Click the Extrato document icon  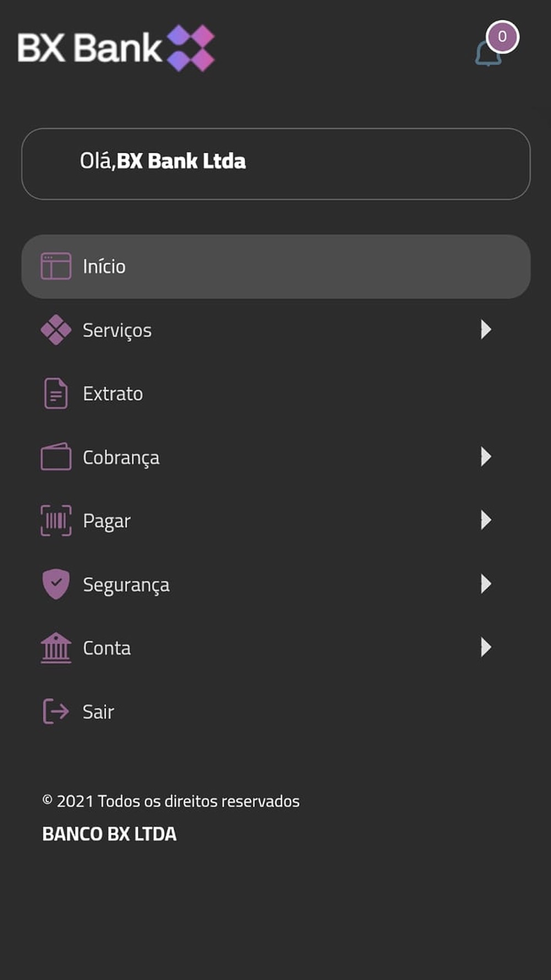tap(56, 394)
